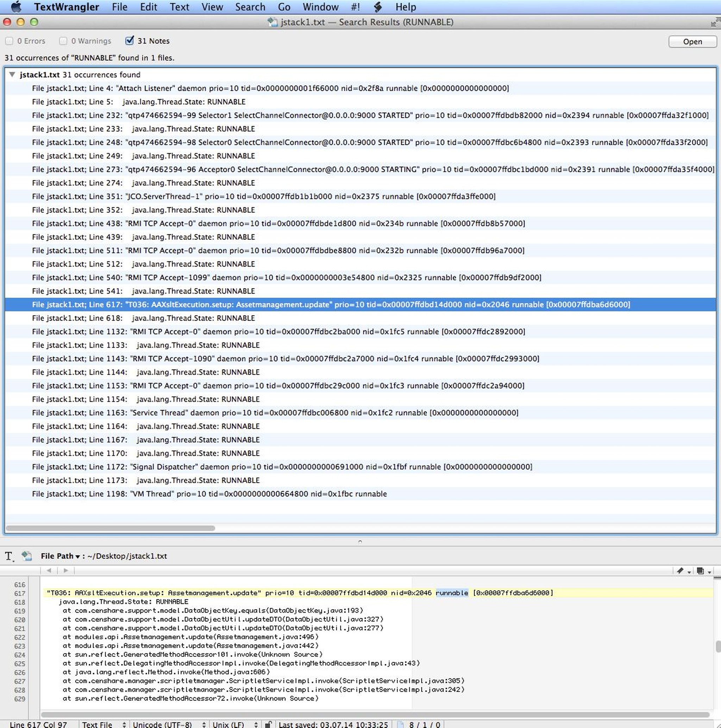This screenshot has width=721, height=728.
Task: Collapse the jstack1.txt occurrences list
Action: 12,75
